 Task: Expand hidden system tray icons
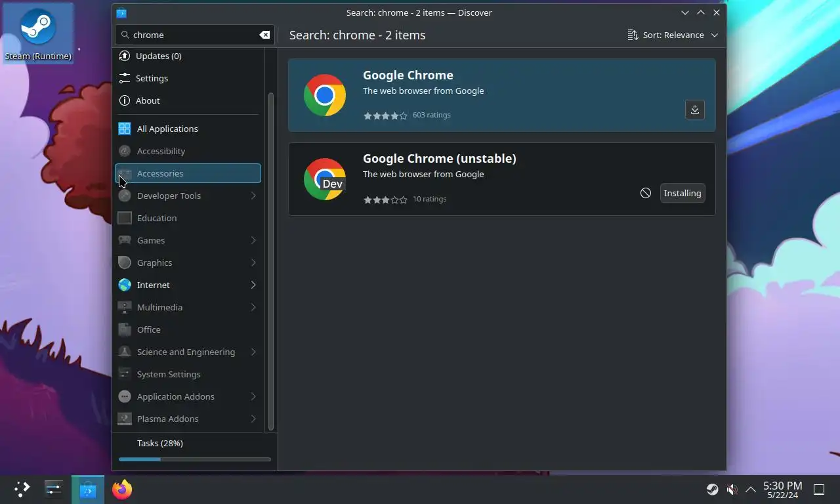pos(751,490)
